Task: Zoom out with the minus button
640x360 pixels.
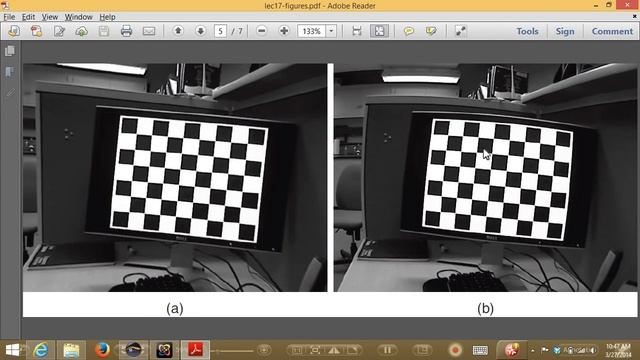Action: (262, 31)
